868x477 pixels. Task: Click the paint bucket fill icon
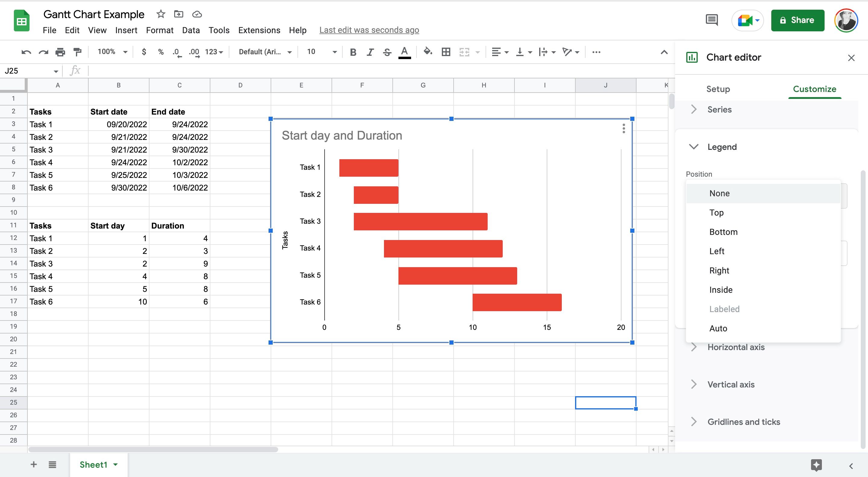426,52
